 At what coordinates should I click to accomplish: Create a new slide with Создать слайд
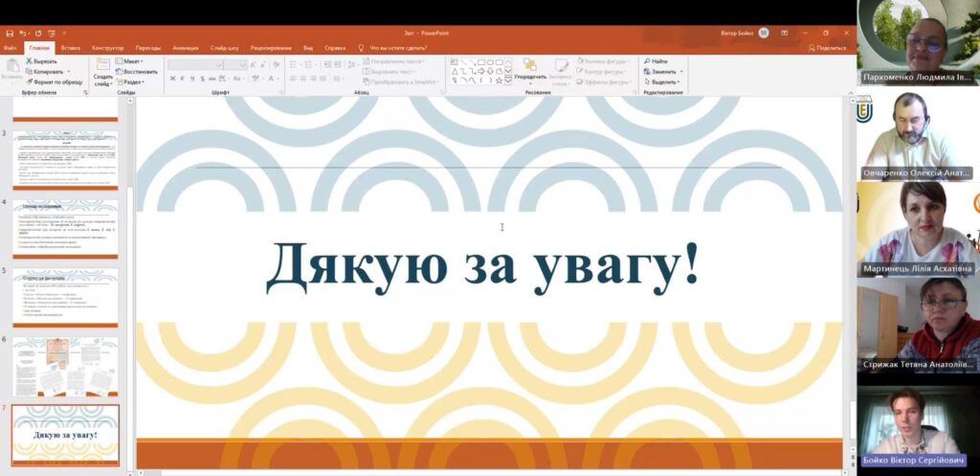[x=102, y=70]
